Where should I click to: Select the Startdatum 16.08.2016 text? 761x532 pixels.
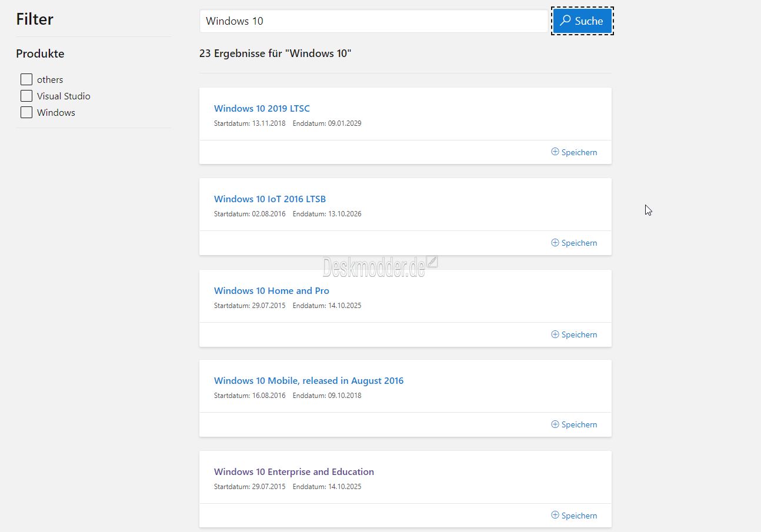coord(250,396)
